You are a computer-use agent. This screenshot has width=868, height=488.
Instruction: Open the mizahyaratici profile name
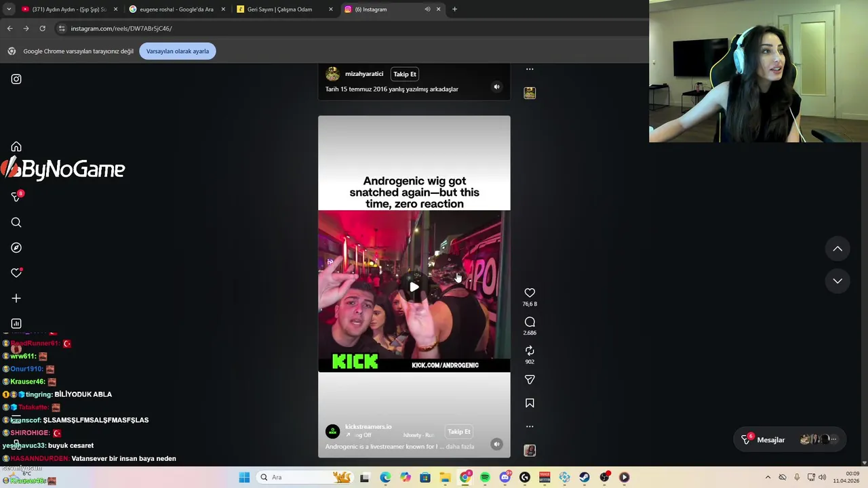click(364, 74)
